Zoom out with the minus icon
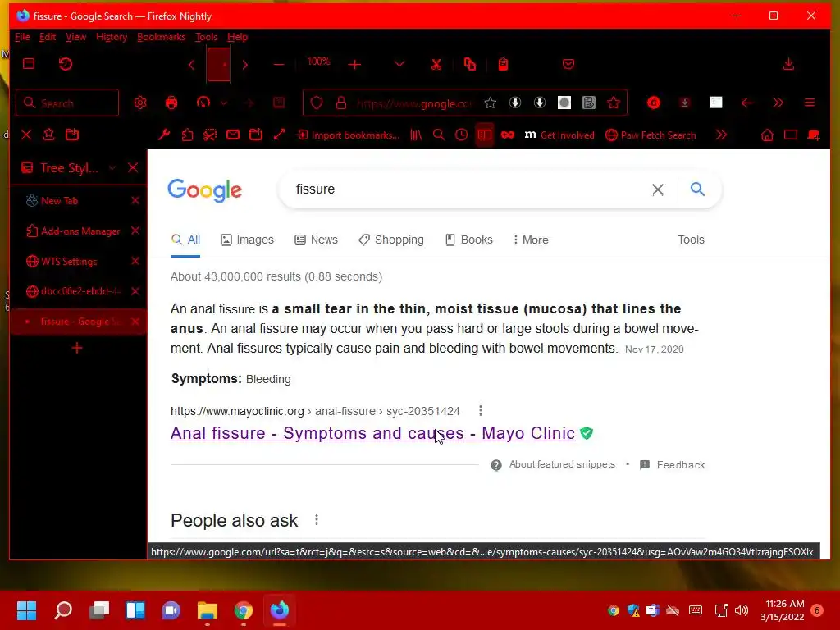Viewport: 840px width, 630px height. [x=279, y=65]
